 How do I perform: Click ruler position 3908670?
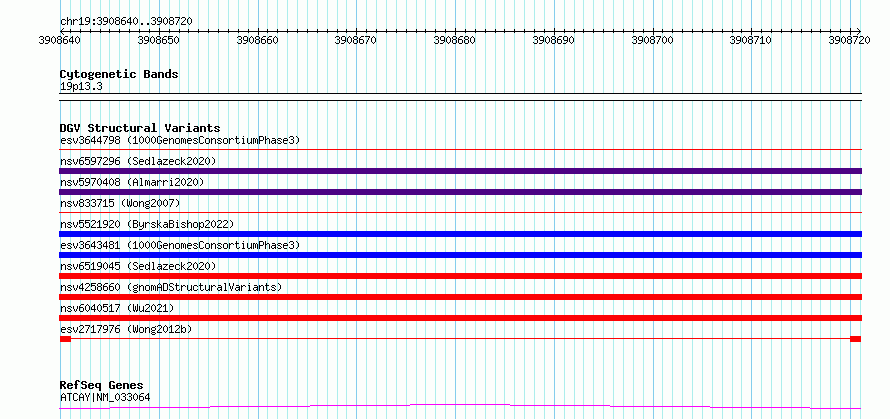pos(356,41)
